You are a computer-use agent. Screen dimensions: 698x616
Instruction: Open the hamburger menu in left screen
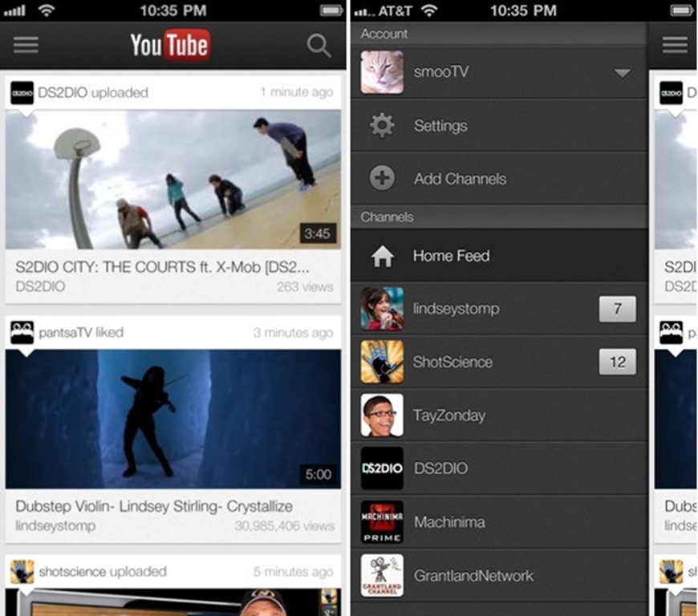click(26, 45)
